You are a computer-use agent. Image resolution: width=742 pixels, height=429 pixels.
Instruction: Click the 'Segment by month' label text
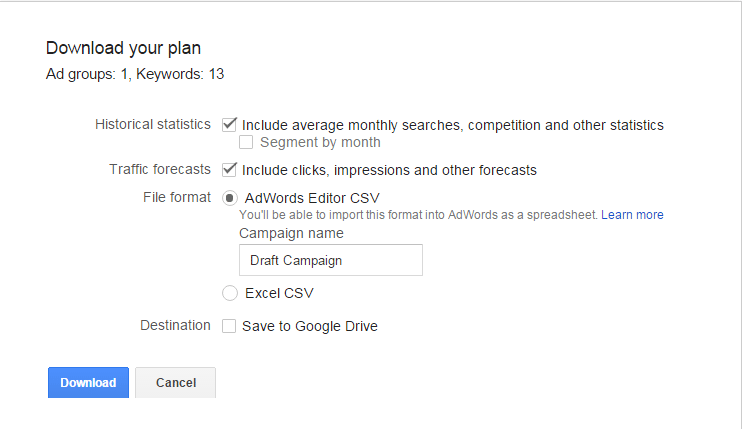320,143
